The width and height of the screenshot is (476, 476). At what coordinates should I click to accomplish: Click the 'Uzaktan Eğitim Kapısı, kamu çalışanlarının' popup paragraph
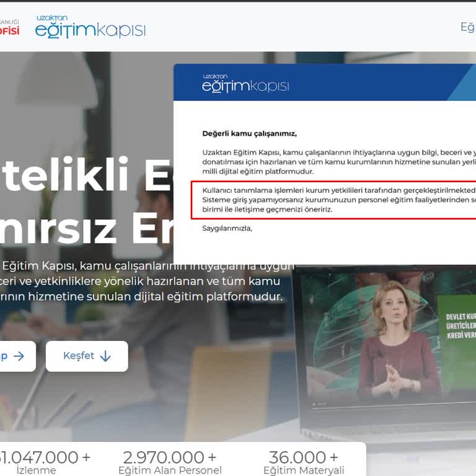point(339,162)
